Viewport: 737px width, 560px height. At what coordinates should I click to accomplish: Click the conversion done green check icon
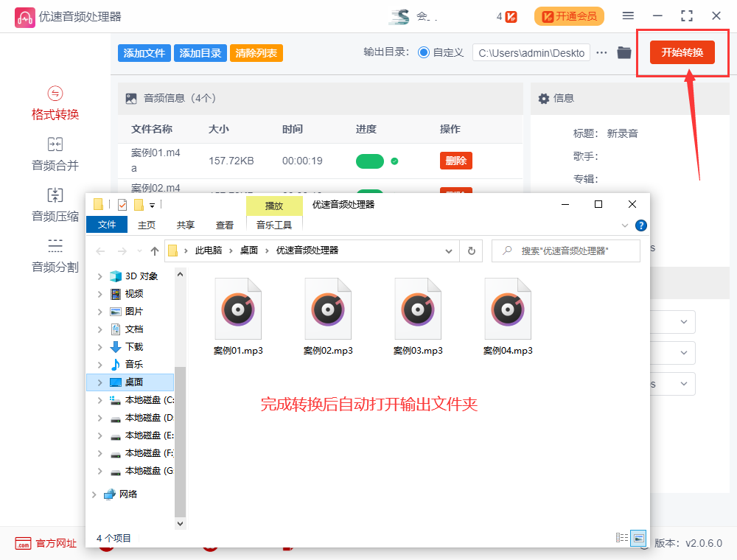tap(395, 161)
